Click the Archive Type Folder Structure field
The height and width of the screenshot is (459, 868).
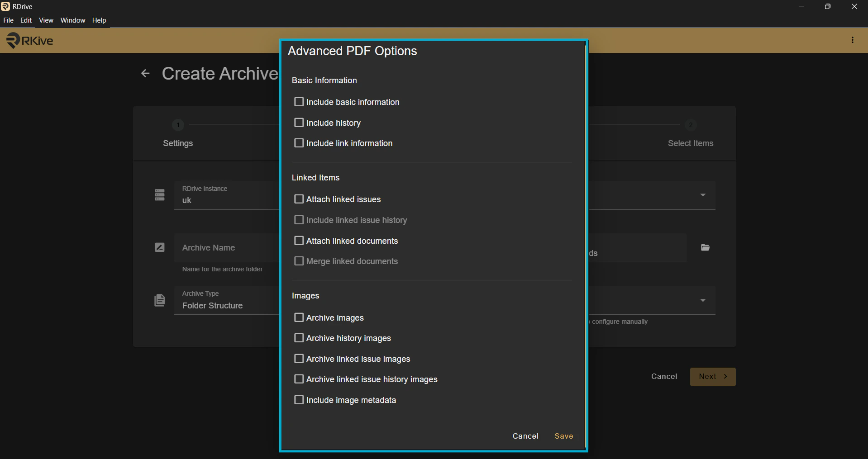coord(227,300)
